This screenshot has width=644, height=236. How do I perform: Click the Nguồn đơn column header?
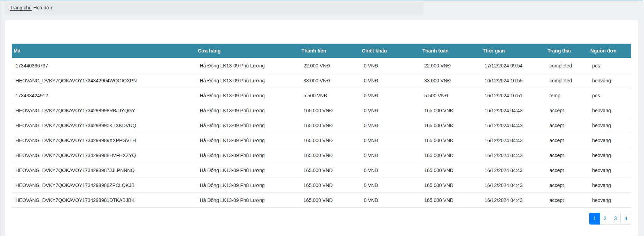[603, 51]
